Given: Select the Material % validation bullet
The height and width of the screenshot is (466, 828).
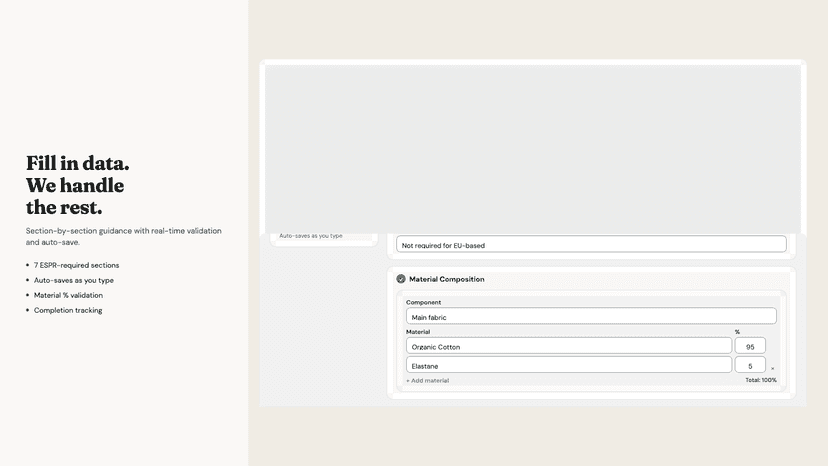Looking at the screenshot, I should 68,295.
